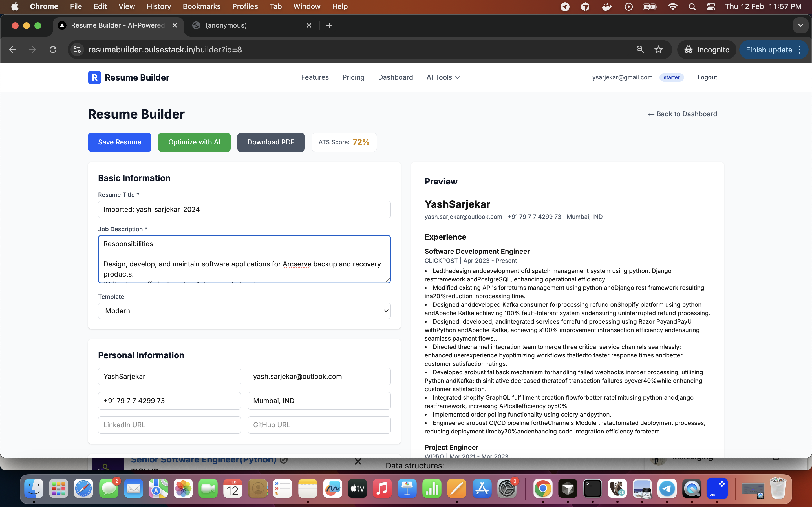Screen dimensions: 812x507
Task: Click inside the GitHub URL field
Action: tap(319, 424)
